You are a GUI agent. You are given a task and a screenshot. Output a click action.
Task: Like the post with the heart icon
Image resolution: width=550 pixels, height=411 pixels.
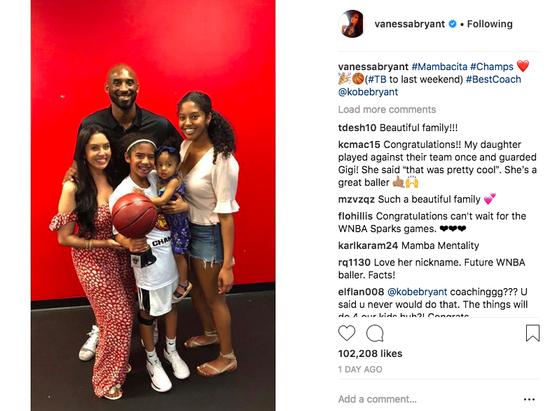coord(347,333)
